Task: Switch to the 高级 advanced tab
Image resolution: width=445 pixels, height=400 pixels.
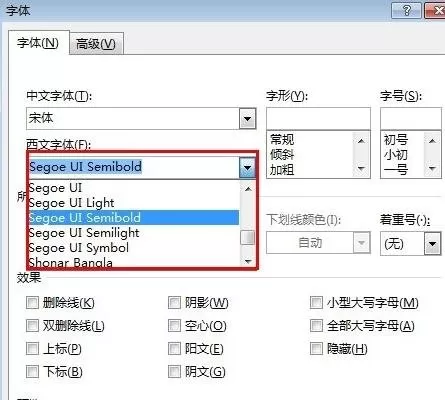Action: 96,44
